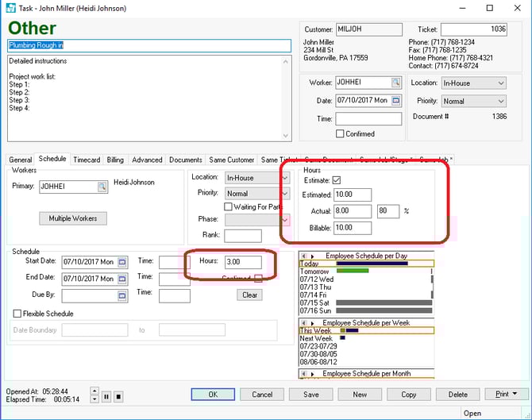
Task: Switch to the Timecard tab
Action: coord(87,160)
